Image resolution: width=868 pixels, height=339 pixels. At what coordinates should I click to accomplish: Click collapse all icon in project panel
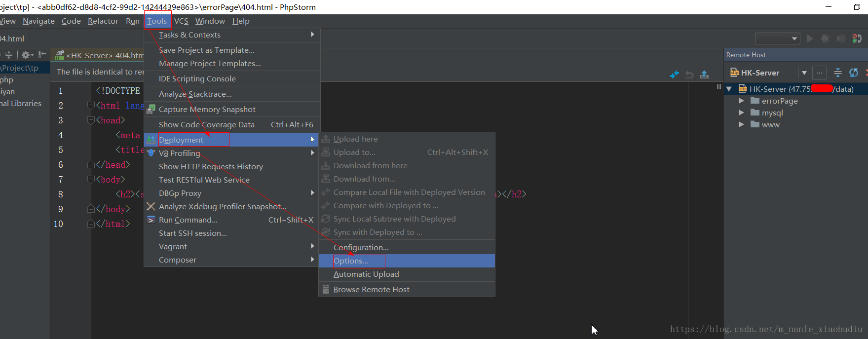coord(8,55)
